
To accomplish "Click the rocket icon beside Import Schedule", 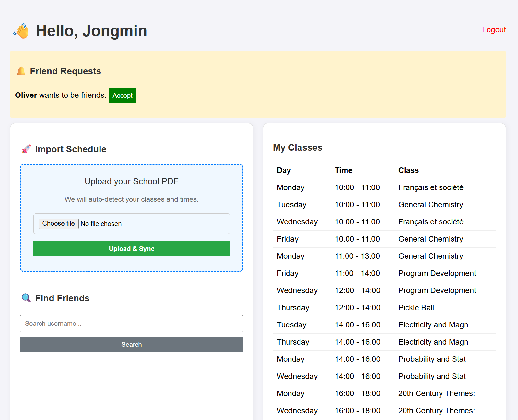I will (x=26, y=149).
